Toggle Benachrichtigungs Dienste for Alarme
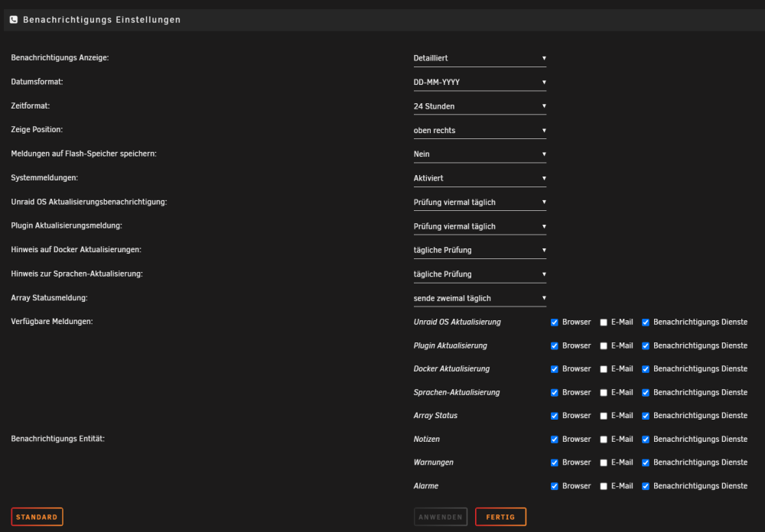The image size is (765, 532). 646,486
